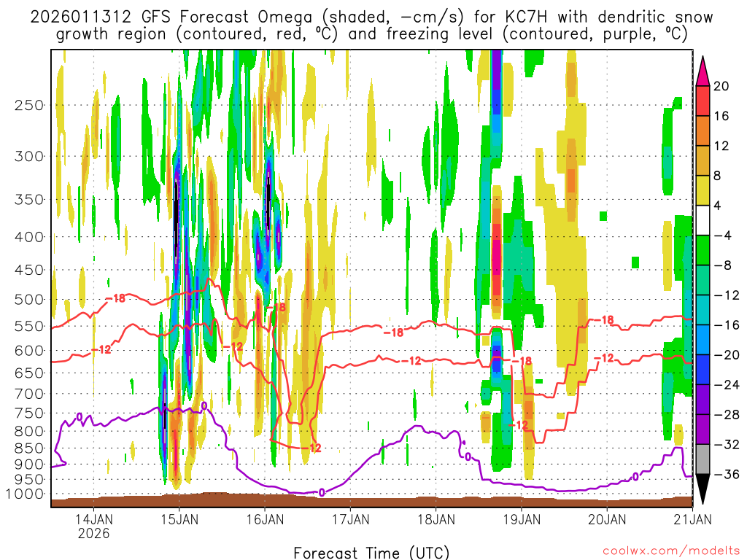747x560 pixels.
Task: Click the red -12 contour label near 14JAN
Action: click(x=101, y=350)
